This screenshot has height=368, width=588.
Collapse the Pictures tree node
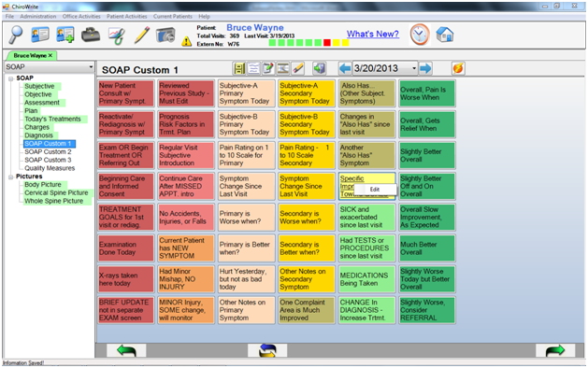pyautogui.click(x=11, y=177)
